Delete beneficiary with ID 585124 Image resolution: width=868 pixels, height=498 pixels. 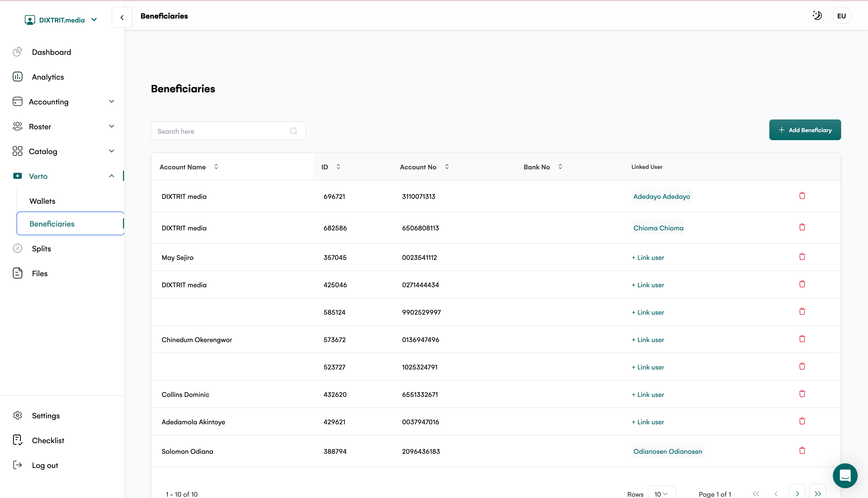pos(802,311)
